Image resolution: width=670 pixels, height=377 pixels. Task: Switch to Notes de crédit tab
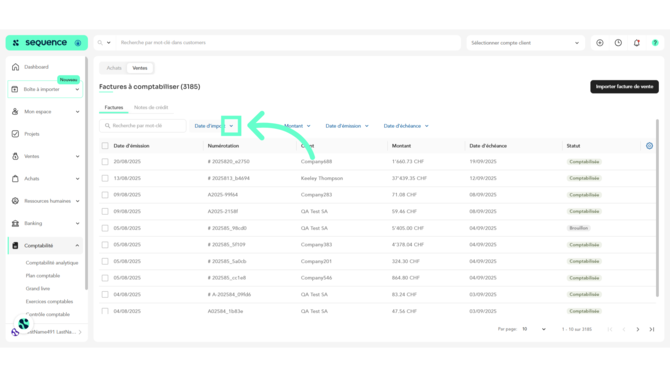[151, 107]
